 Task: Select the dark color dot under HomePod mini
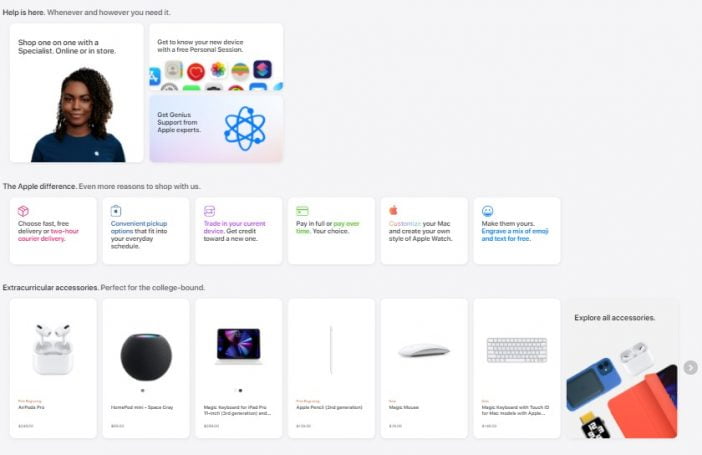pos(143,391)
